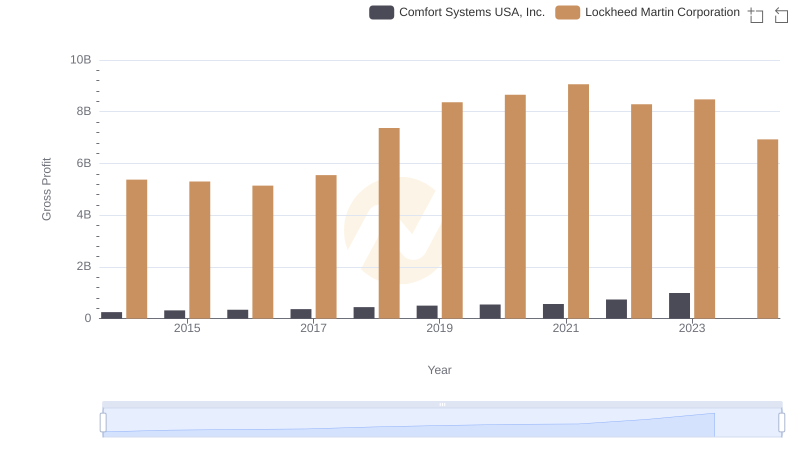Click the 2019 x-axis label
This screenshot has width=800, height=461.
click(x=439, y=328)
